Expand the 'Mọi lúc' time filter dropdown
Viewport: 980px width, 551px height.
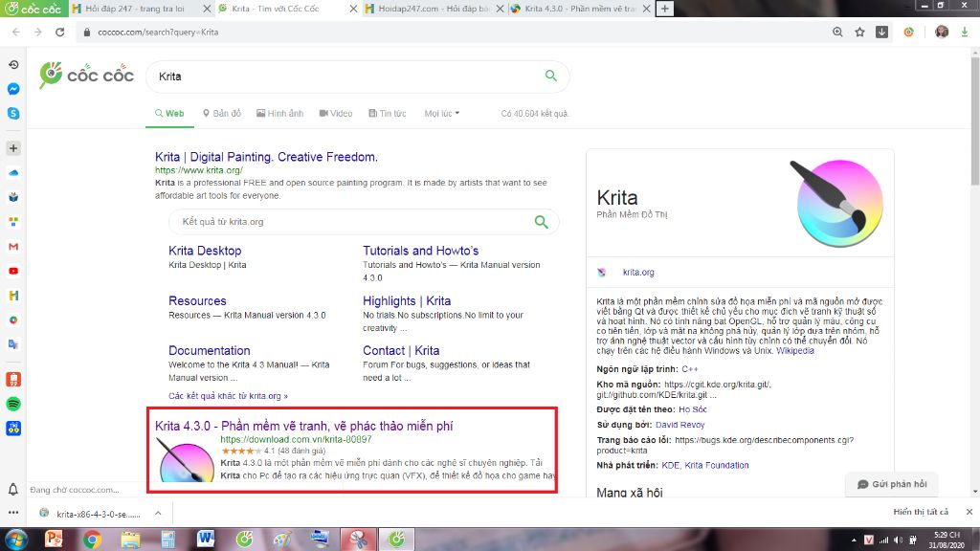[442, 114]
